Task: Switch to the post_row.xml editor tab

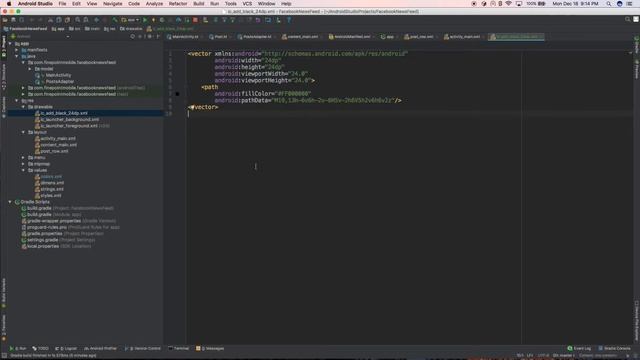Action: click(421, 37)
